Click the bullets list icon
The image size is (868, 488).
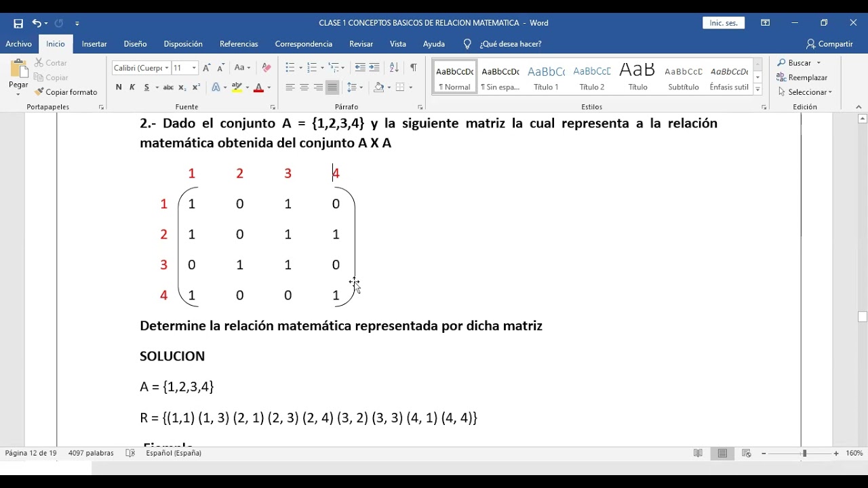290,68
